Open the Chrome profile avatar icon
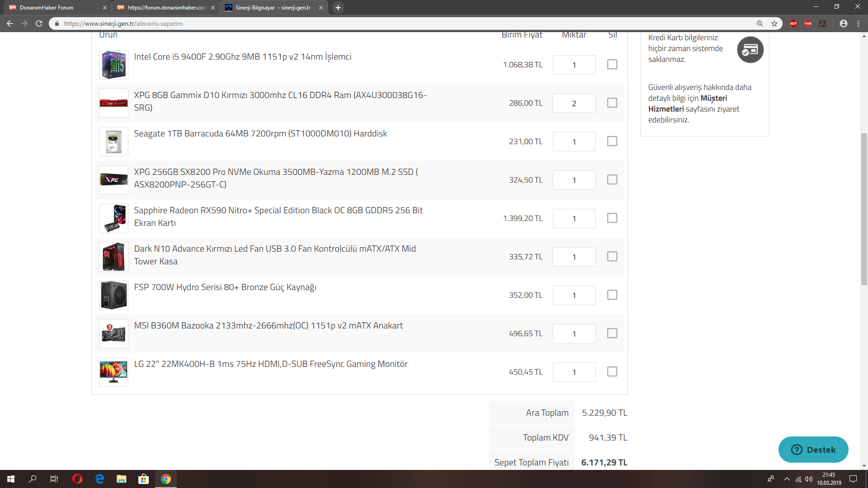868x488 pixels. [x=844, y=23]
